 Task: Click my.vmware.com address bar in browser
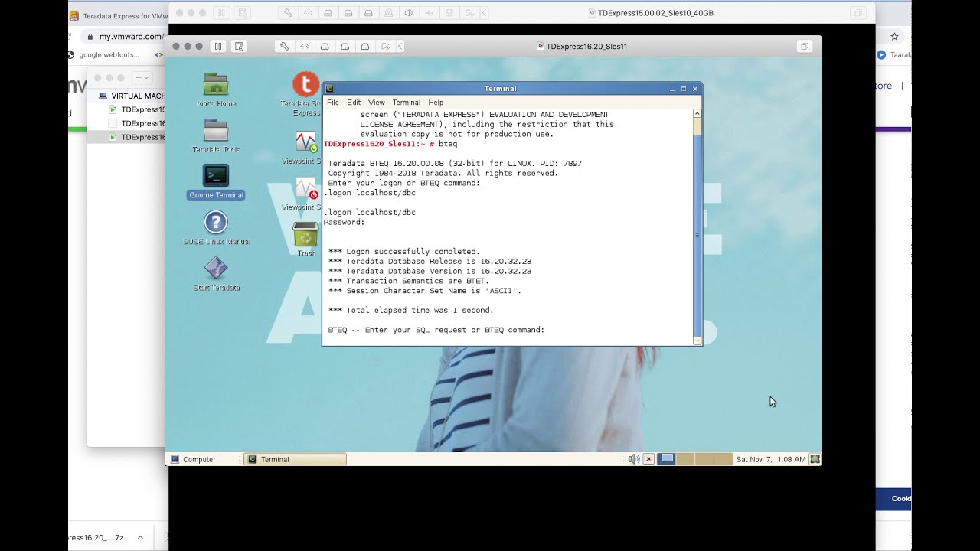pyautogui.click(x=131, y=36)
